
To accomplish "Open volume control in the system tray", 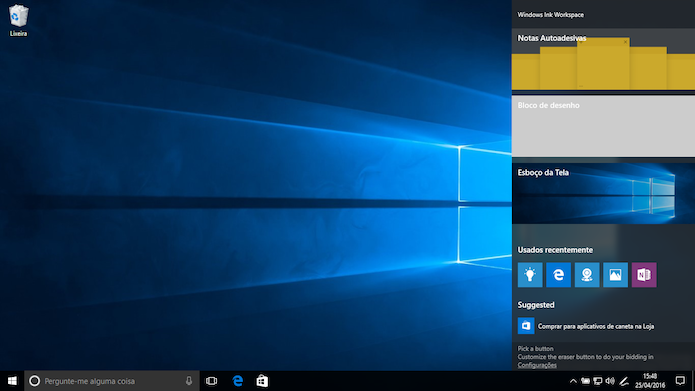I will (610, 381).
